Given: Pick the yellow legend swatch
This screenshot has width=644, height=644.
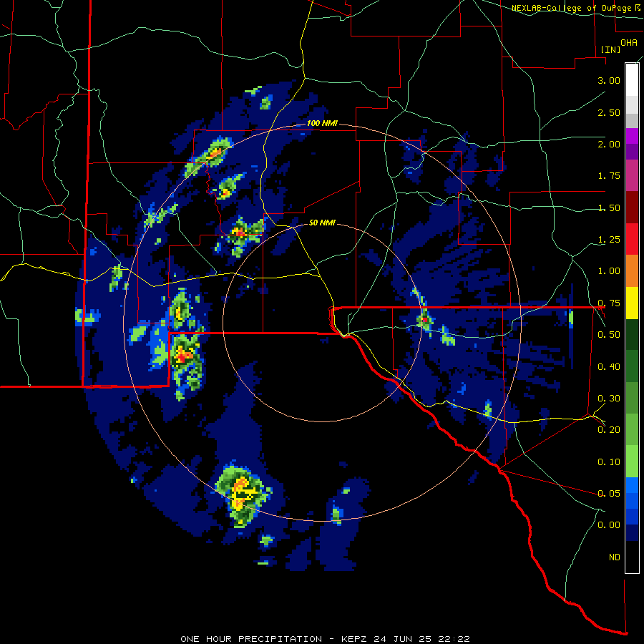Looking at the screenshot, I should click(x=632, y=303).
